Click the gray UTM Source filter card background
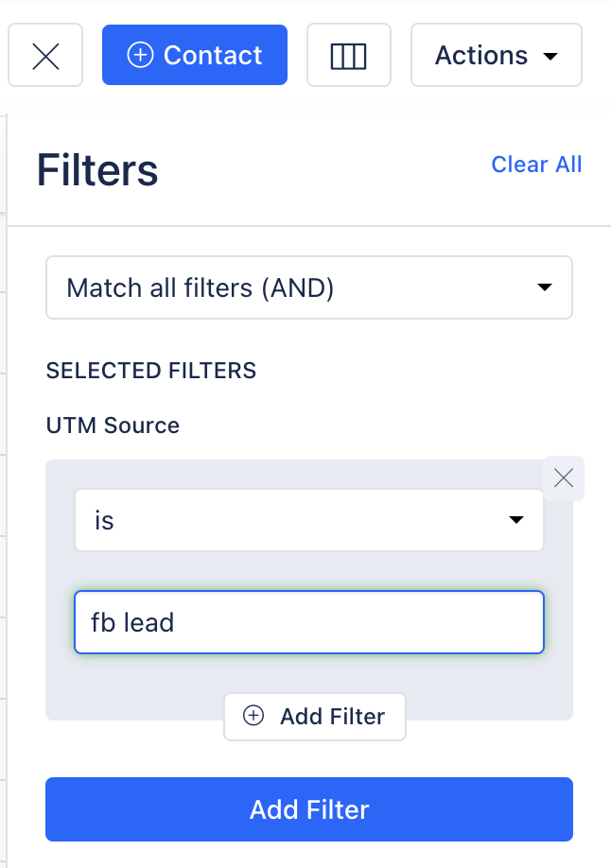The width and height of the screenshot is (611, 868). [309, 674]
